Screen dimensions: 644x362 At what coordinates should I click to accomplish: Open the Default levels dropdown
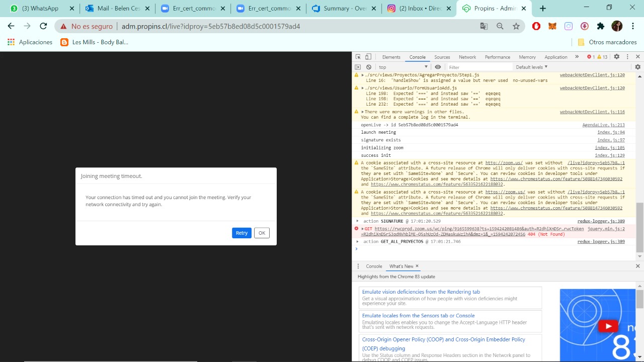coord(532,67)
